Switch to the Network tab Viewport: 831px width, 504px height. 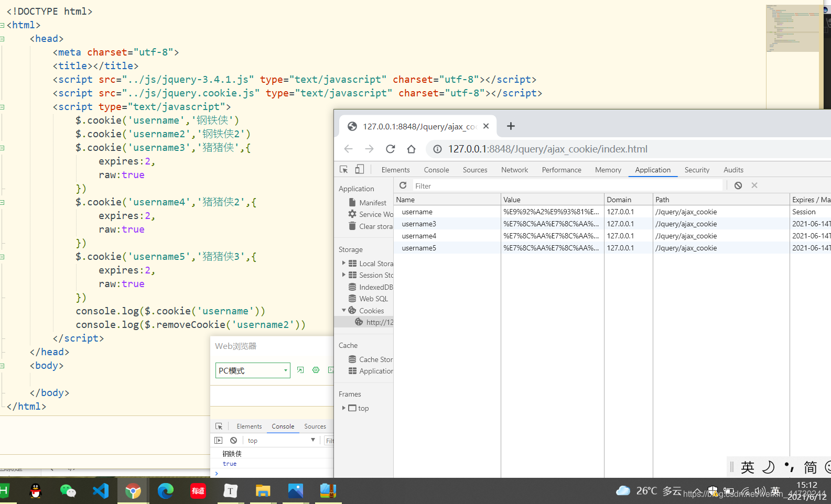(514, 170)
